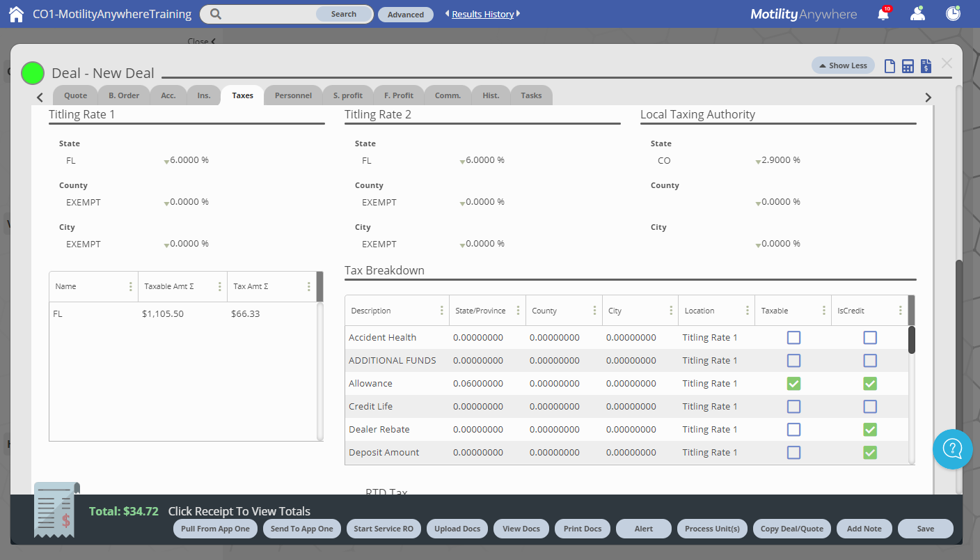Open the Description column menu

point(441,311)
